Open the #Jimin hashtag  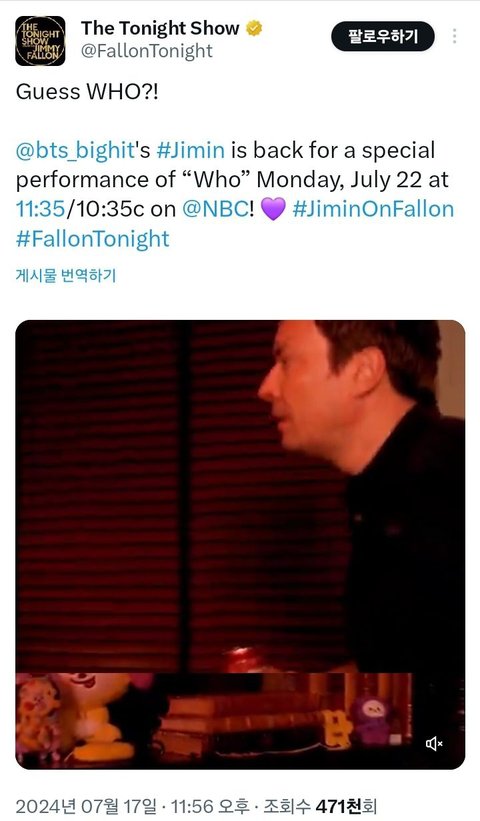191,150
